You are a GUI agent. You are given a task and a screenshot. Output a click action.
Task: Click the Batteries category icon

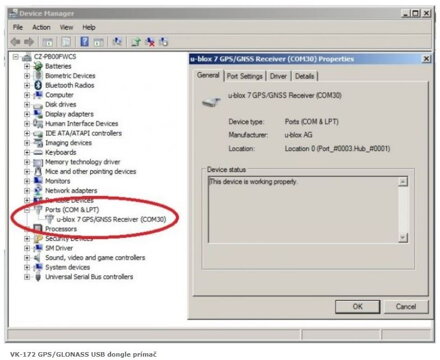38,66
